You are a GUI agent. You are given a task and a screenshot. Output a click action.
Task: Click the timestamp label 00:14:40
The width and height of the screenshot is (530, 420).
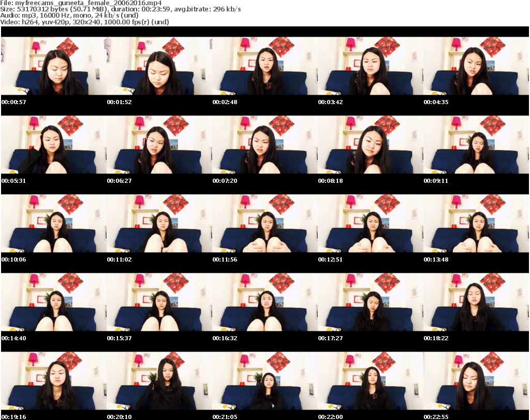(x=14, y=338)
